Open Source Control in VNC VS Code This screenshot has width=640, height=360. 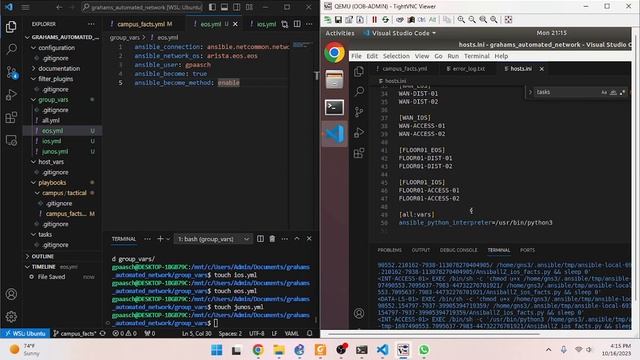click(x=359, y=111)
